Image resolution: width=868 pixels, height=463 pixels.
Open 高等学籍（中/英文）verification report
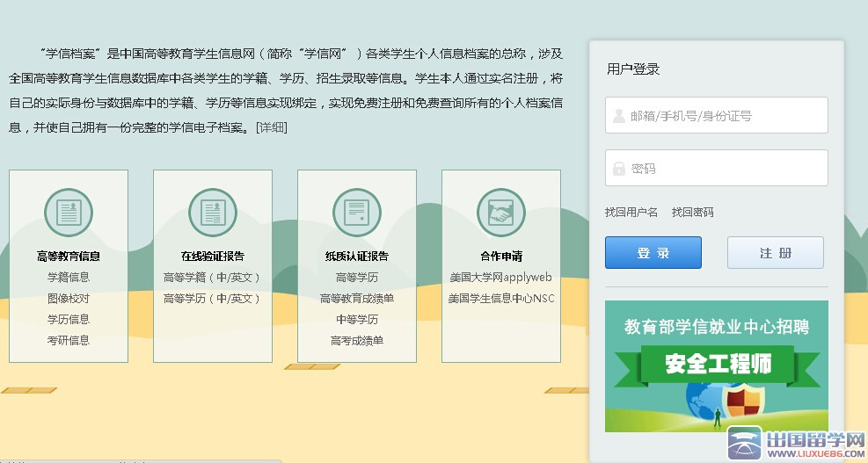pos(213,277)
